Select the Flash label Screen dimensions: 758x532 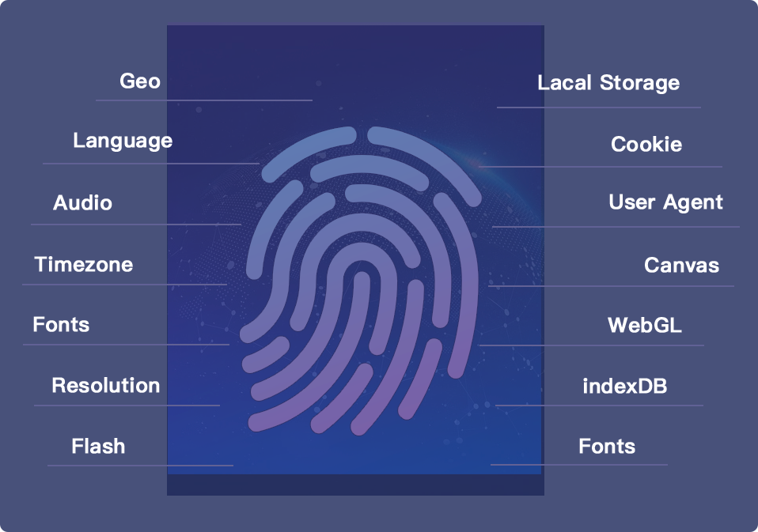(x=98, y=447)
